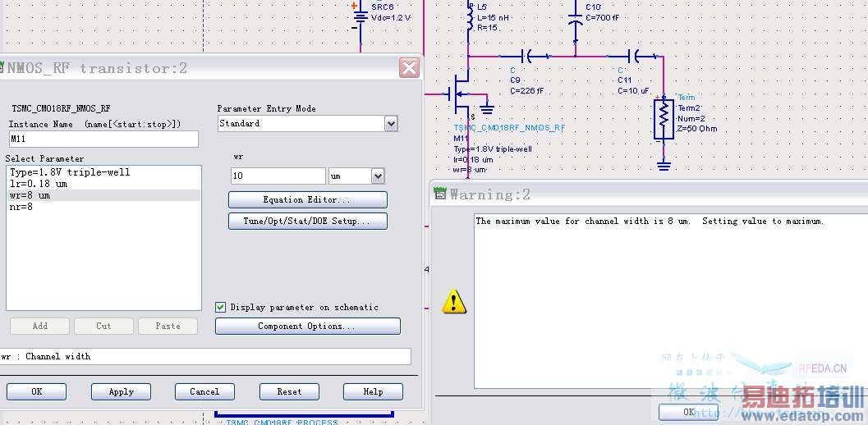Click the Cut button
The image size is (868, 425).
103,326
